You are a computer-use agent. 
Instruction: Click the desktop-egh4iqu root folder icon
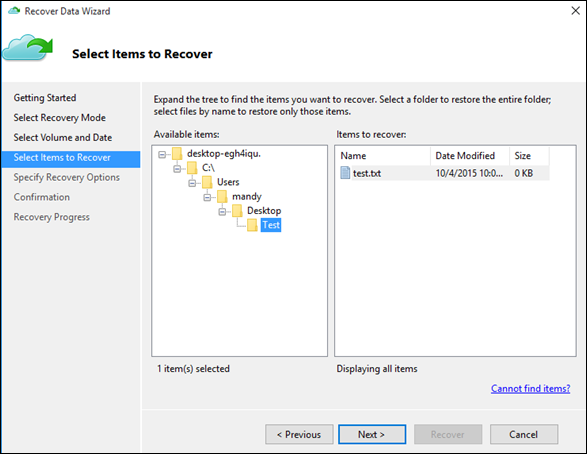point(177,153)
